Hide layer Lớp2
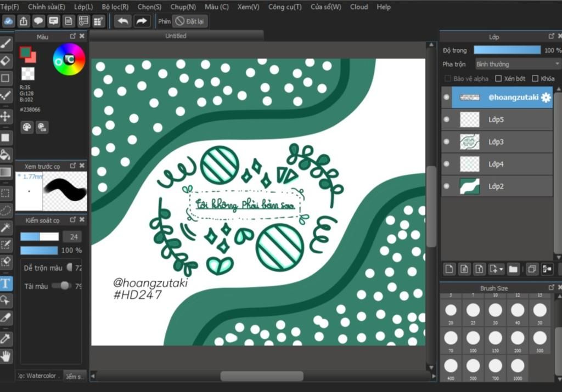The height and width of the screenshot is (392, 562). pyautogui.click(x=447, y=186)
